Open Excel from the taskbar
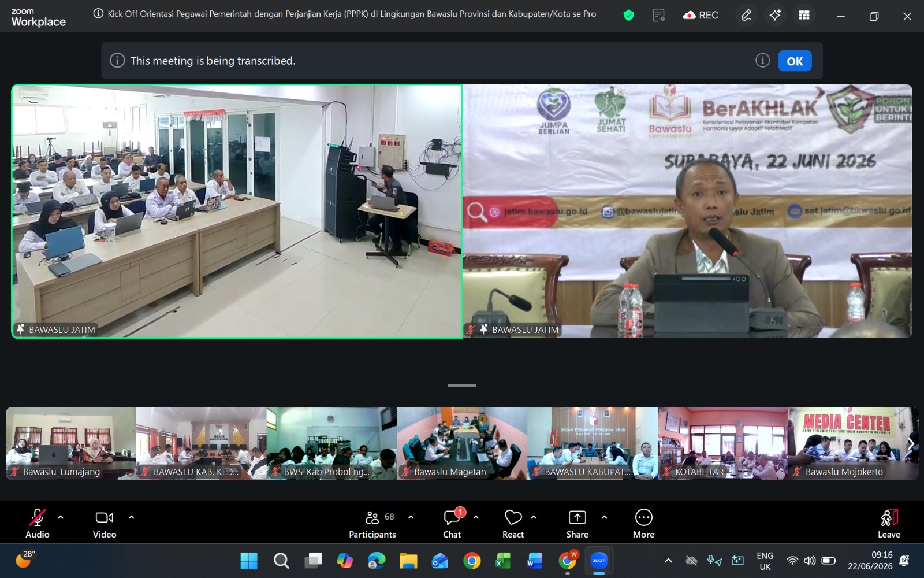This screenshot has height=578, width=924. pyautogui.click(x=503, y=561)
